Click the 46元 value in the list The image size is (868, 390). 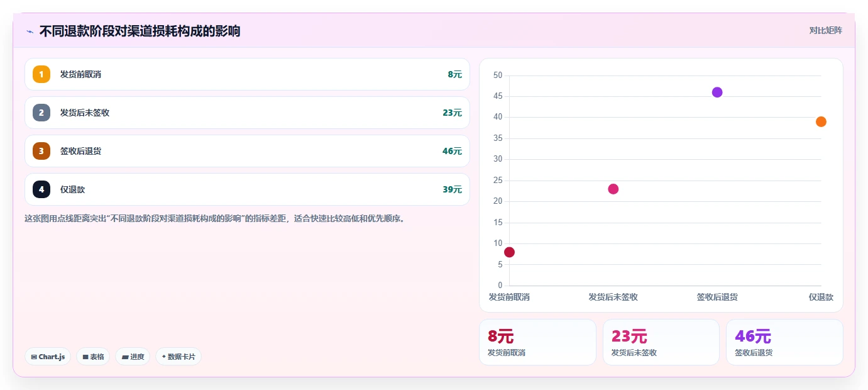tap(452, 151)
